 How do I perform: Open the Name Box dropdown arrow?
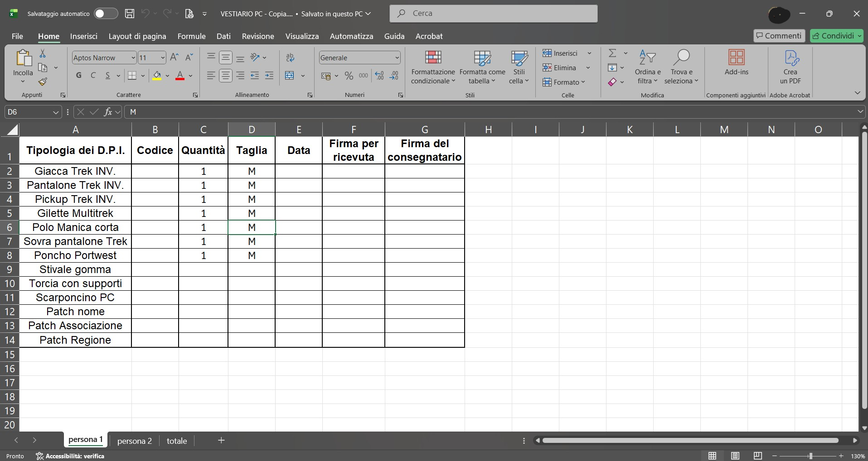(56, 112)
